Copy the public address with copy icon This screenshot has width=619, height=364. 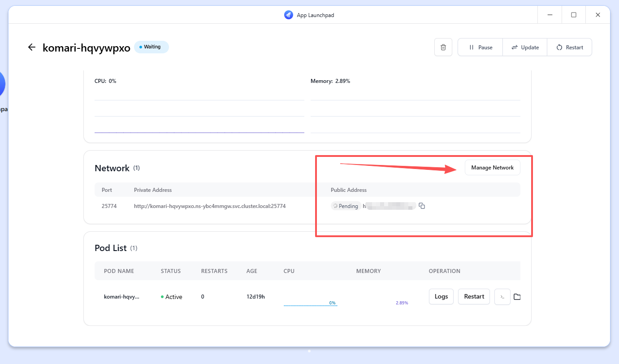[422, 206]
